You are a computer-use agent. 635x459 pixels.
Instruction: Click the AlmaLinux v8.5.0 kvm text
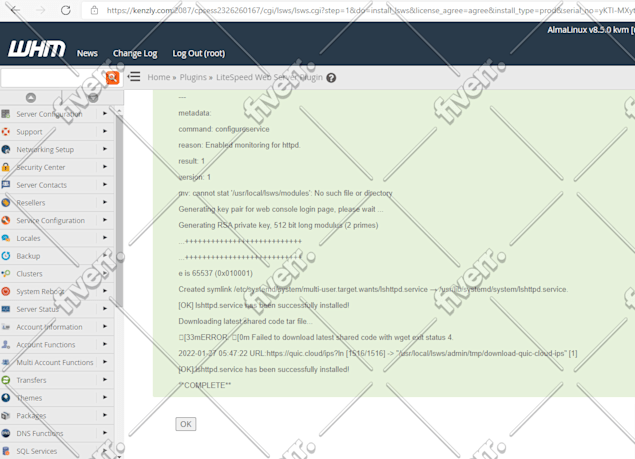588,30
